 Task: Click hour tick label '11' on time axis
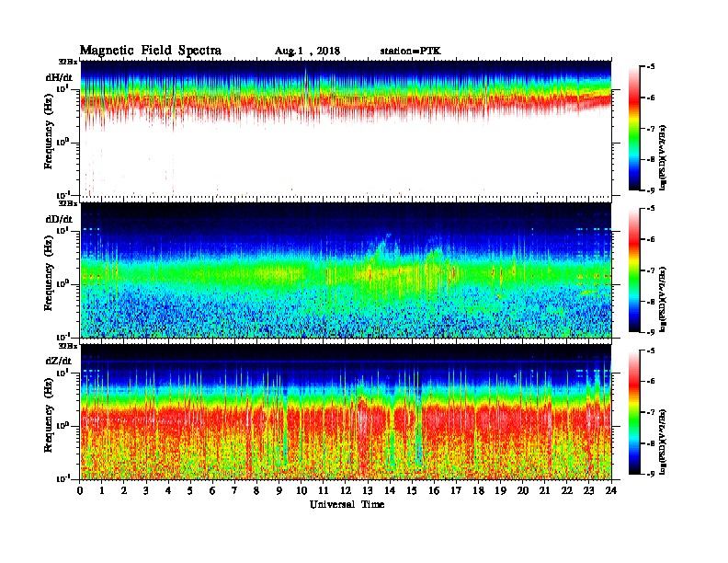(324, 490)
